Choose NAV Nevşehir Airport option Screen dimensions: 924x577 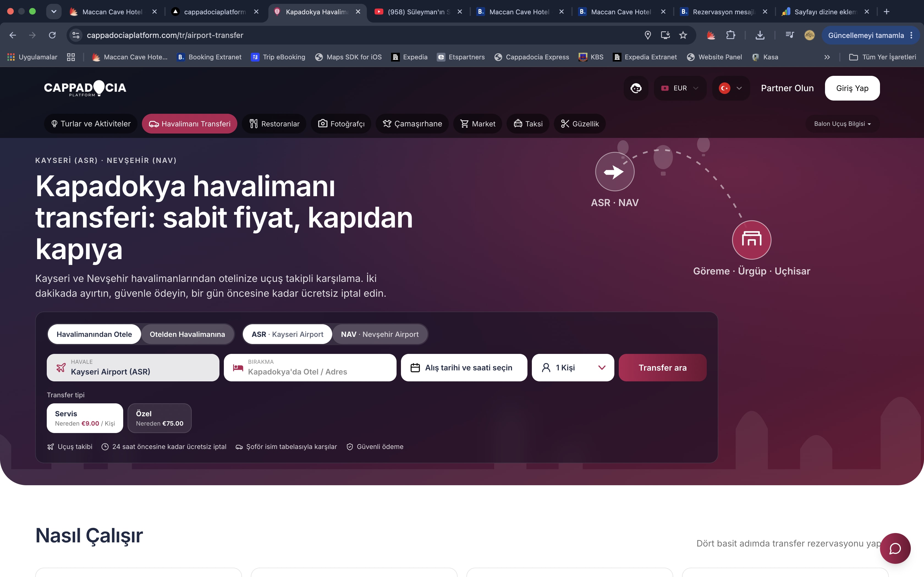pos(380,334)
